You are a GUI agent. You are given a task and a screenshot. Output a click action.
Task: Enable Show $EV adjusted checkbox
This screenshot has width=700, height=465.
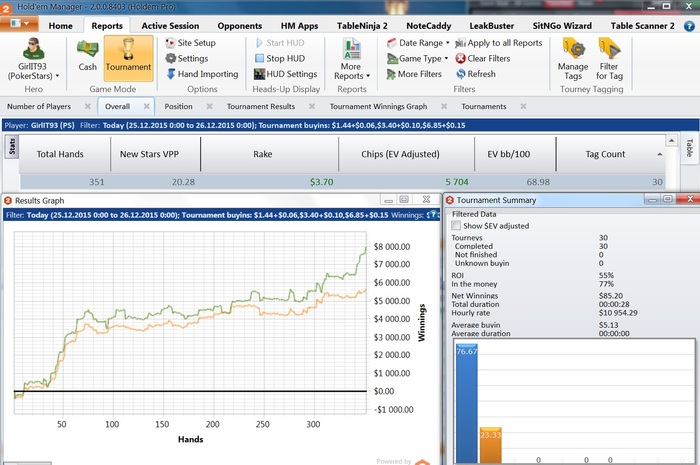pos(456,225)
